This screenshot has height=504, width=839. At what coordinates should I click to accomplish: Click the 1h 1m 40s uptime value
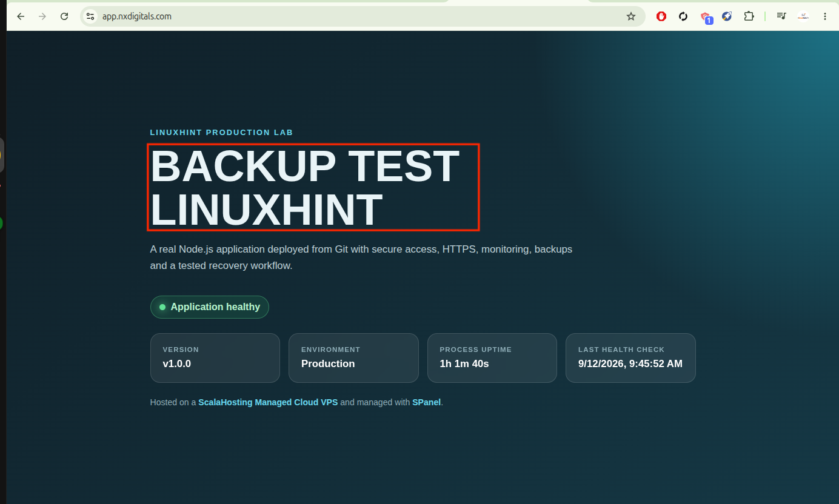[x=464, y=363]
